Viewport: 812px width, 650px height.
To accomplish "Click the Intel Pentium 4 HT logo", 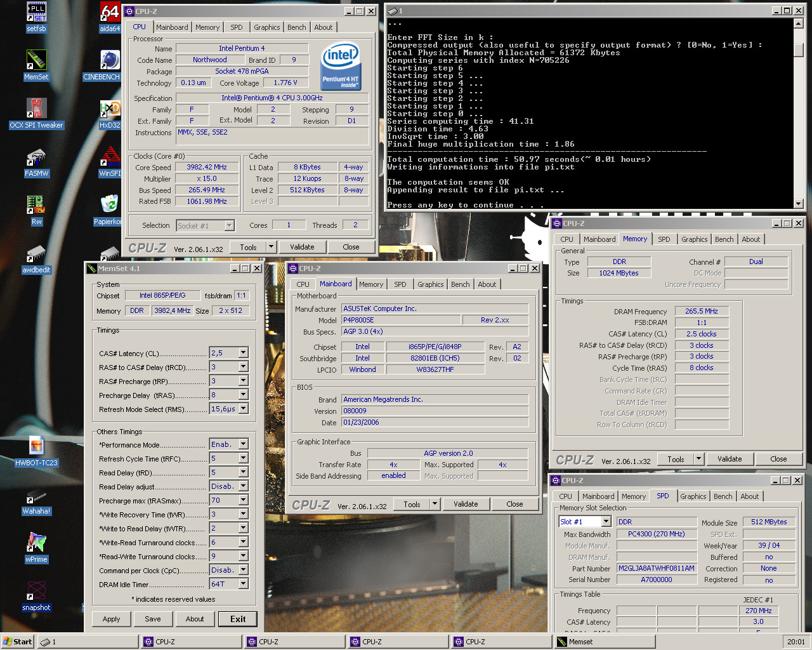I will tap(341, 67).
